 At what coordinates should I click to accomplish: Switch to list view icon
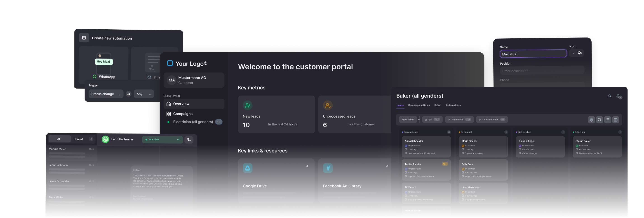click(607, 120)
